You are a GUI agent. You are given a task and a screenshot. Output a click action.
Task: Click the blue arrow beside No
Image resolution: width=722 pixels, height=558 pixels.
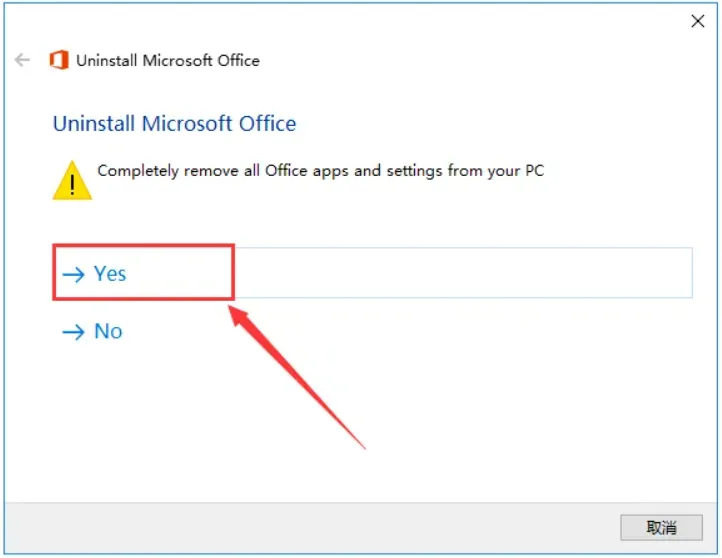(x=73, y=332)
